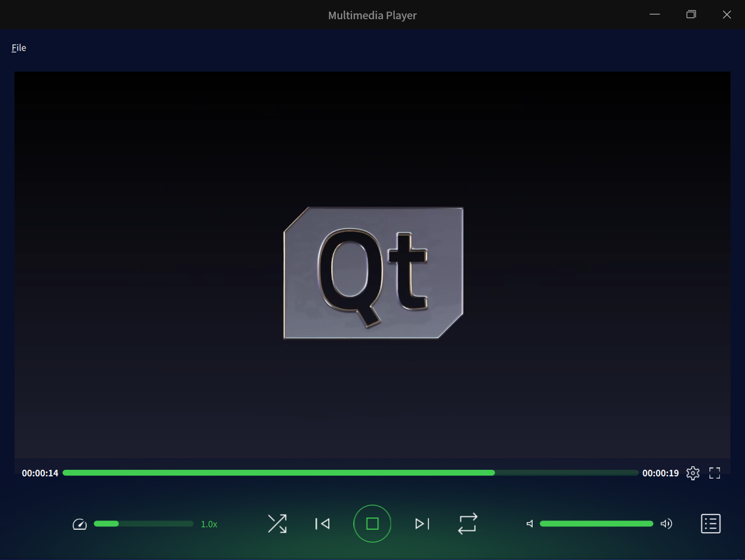Click the total duration 00:00:19
The height and width of the screenshot is (560, 745).
point(661,473)
